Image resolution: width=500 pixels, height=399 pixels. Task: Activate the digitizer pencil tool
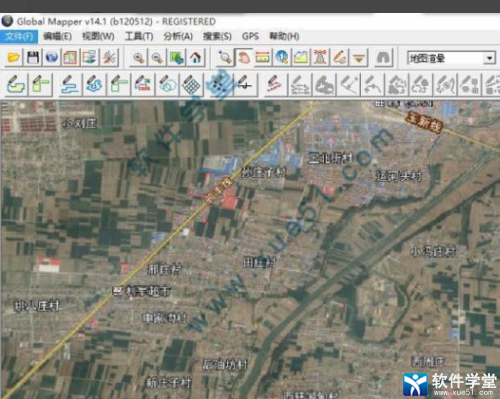pos(339,58)
